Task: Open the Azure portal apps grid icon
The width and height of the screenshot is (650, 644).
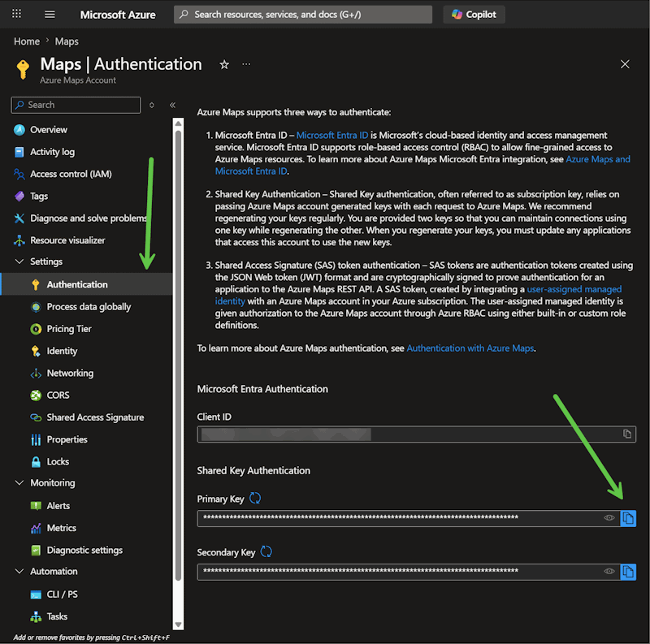Action: tap(16, 14)
